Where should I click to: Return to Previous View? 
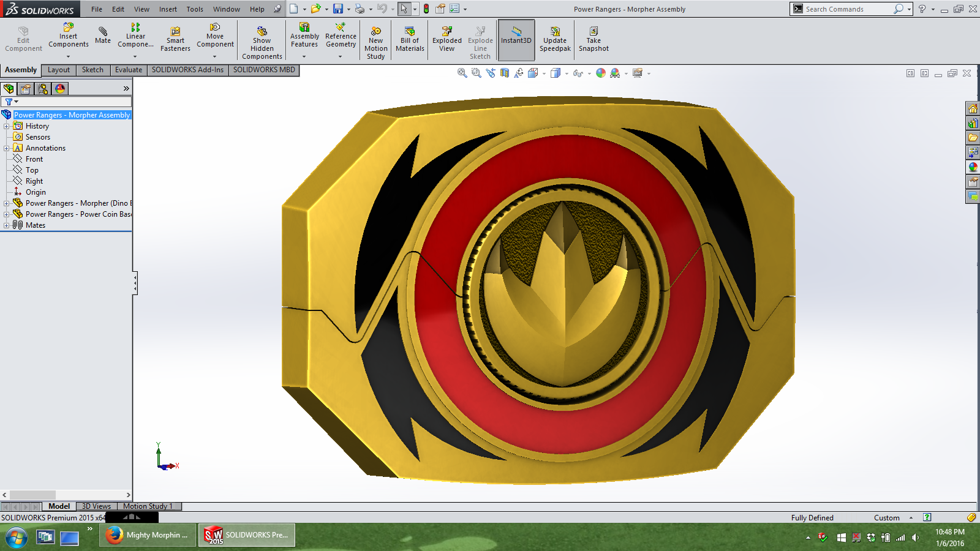(491, 73)
